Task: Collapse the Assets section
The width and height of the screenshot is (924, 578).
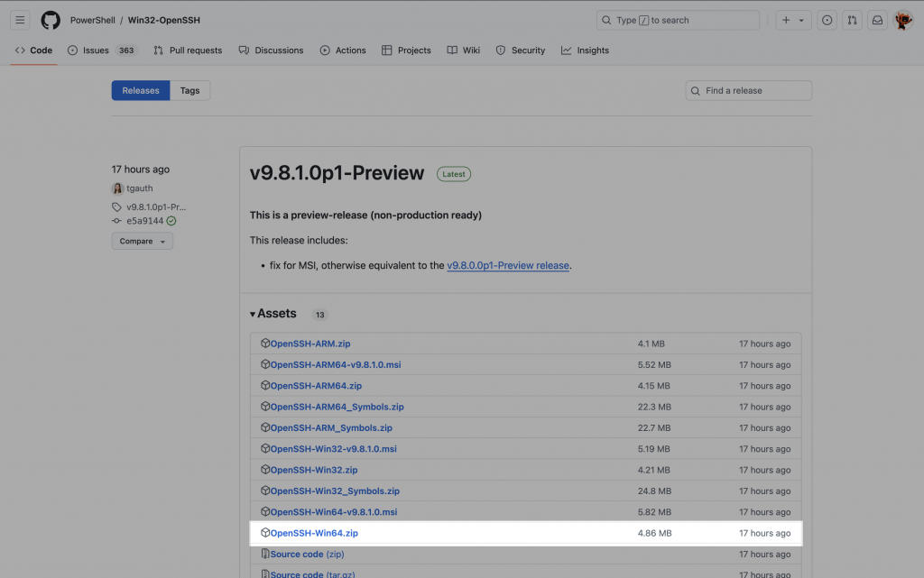Action: (273, 314)
